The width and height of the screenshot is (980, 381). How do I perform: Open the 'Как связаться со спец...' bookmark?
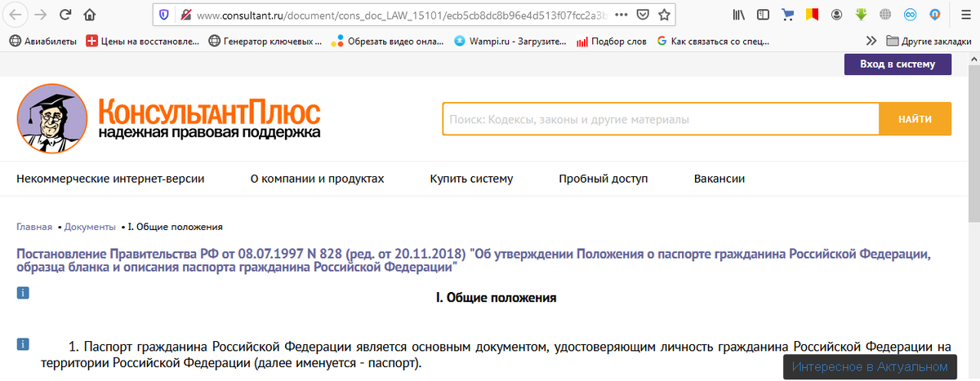point(715,41)
